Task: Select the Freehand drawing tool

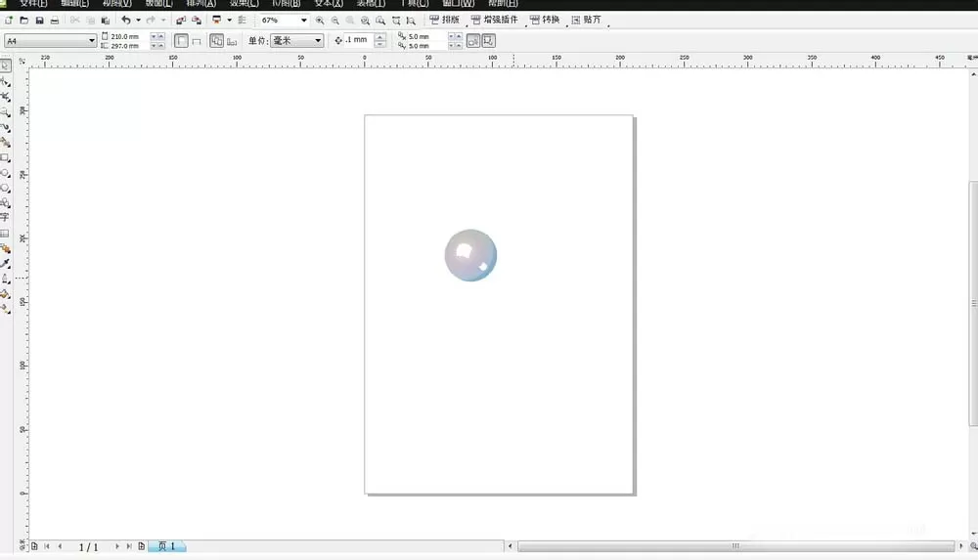Action: [x=6, y=127]
